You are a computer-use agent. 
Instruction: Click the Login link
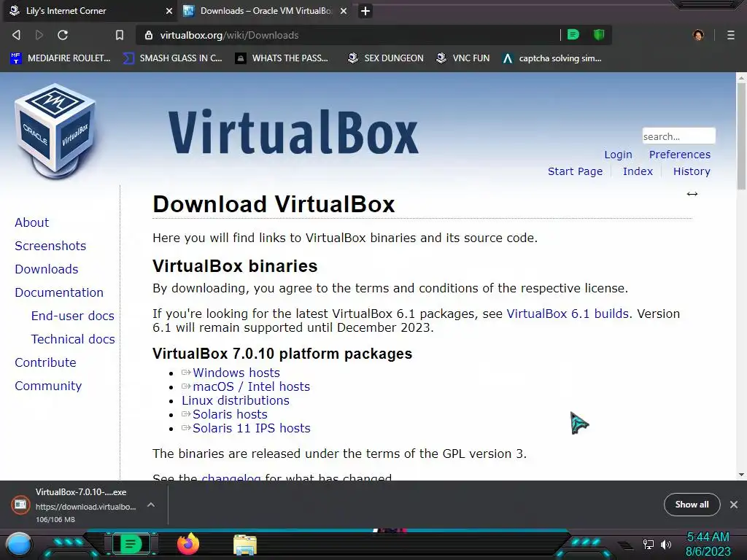618,155
